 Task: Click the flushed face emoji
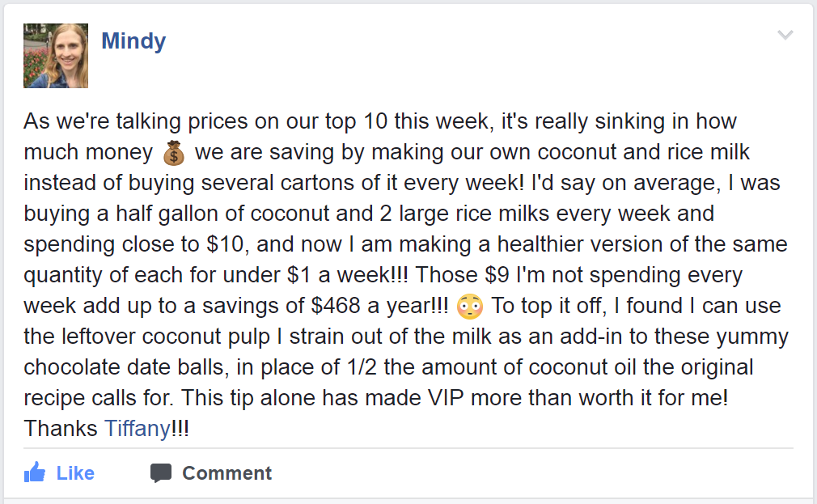pos(470,307)
